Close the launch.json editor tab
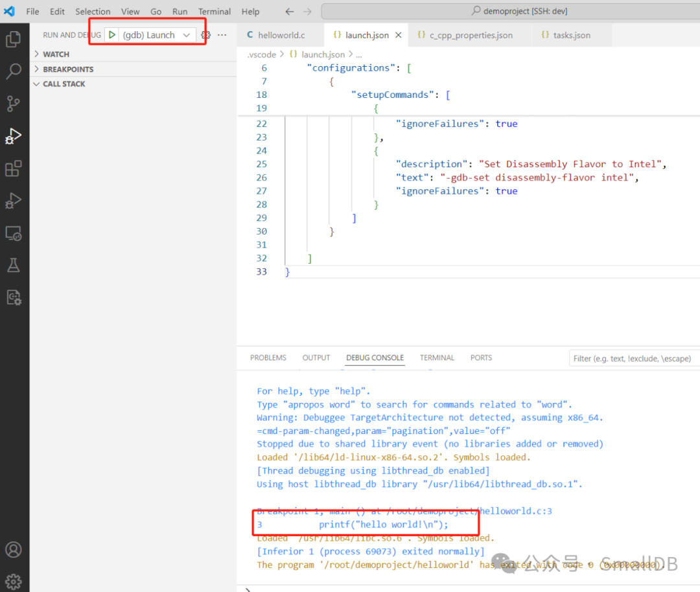 (x=399, y=35)
